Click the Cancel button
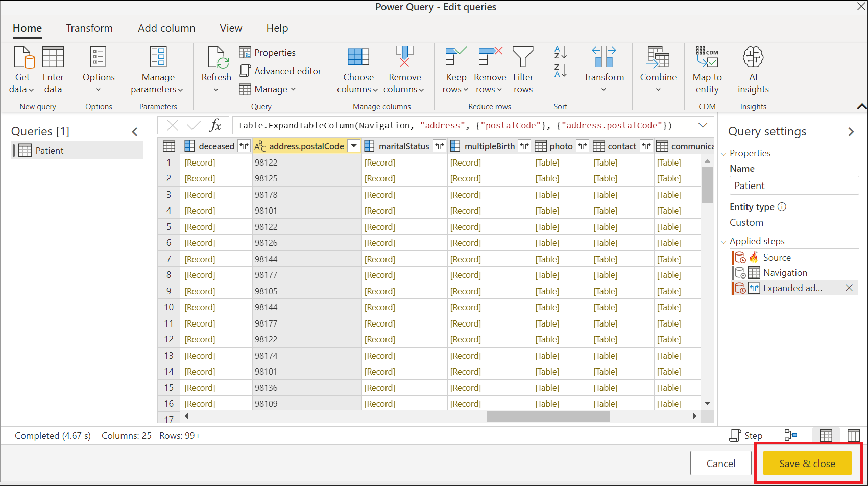868x486 pixels. 720,463
